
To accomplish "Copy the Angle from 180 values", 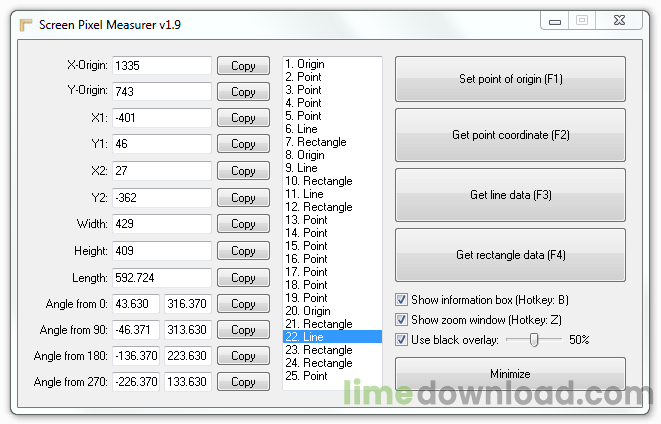I will [x=243, y=356].
